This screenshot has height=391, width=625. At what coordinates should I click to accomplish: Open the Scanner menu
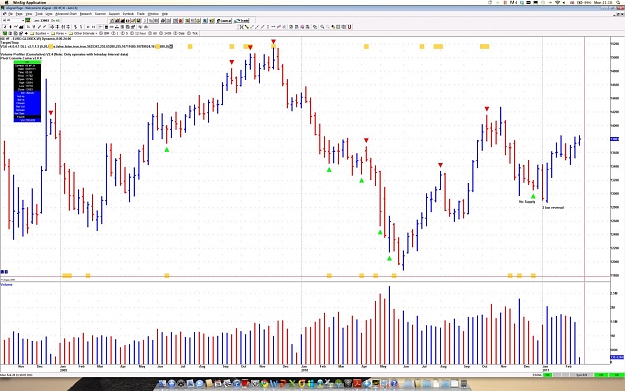pyautogui.click(x=100, y=14)
